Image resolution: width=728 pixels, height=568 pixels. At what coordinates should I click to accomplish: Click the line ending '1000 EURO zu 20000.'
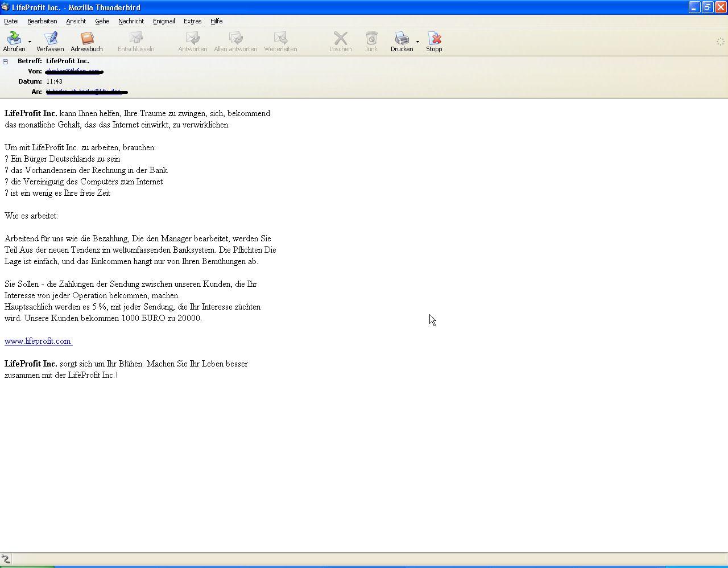pyautogui.click(x=103, y=318)
